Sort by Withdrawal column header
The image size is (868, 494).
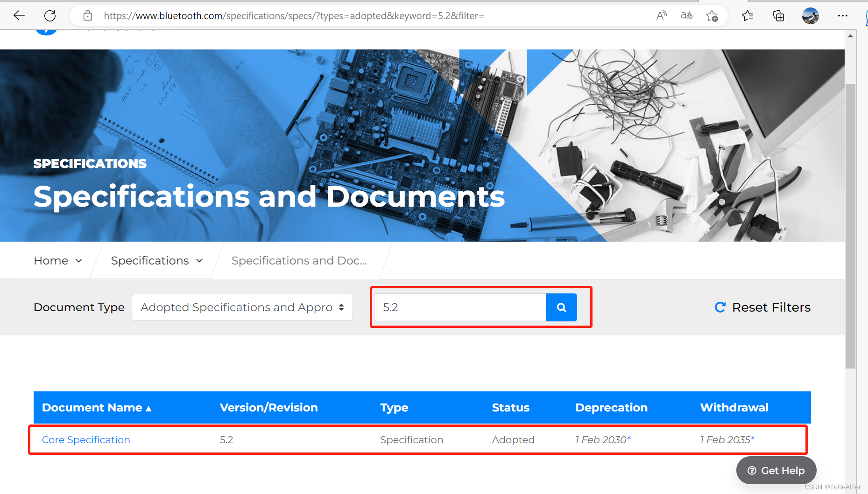pos(734,408)
